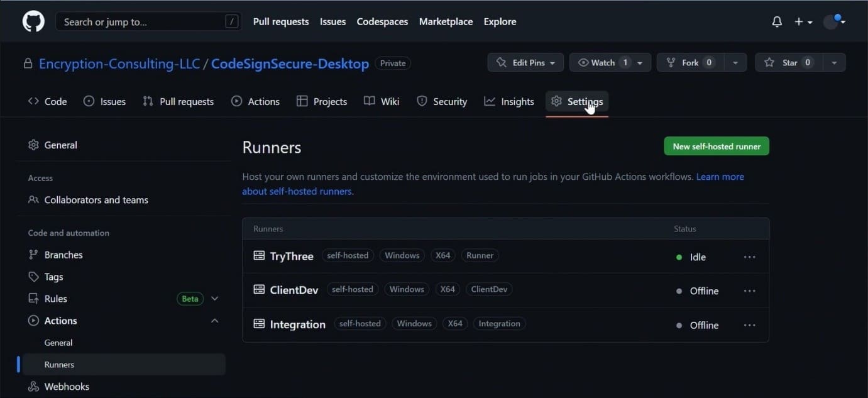Click New self-hosted runner button
Image resolution: width=868 pixels, height=398 pixels.
717,146
